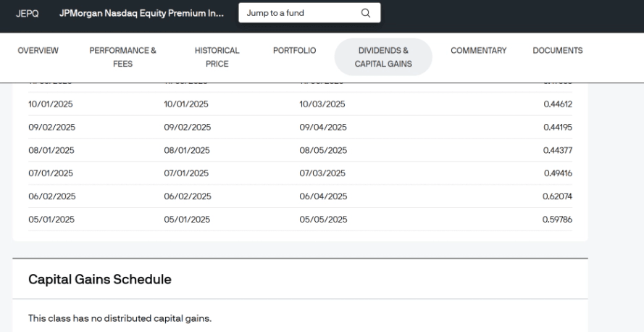Open the Overview tab
This screenshot has height=332, width=644.
(x=38, y=50)
